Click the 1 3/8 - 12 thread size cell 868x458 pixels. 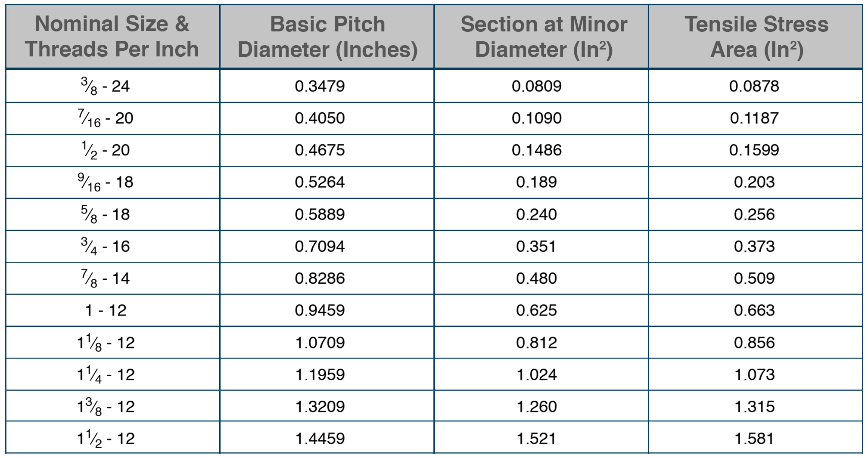click(x=106, y=407)
